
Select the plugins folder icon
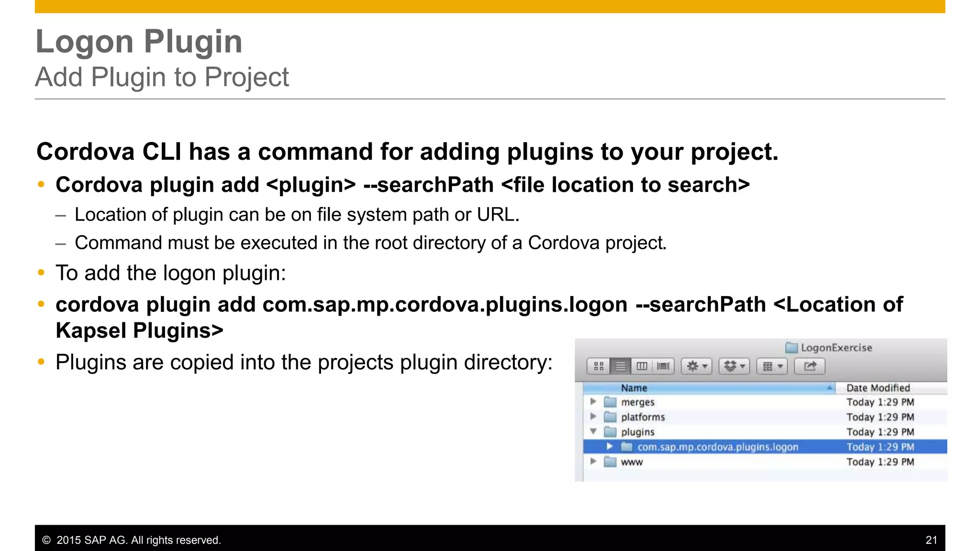coord(610,431)
